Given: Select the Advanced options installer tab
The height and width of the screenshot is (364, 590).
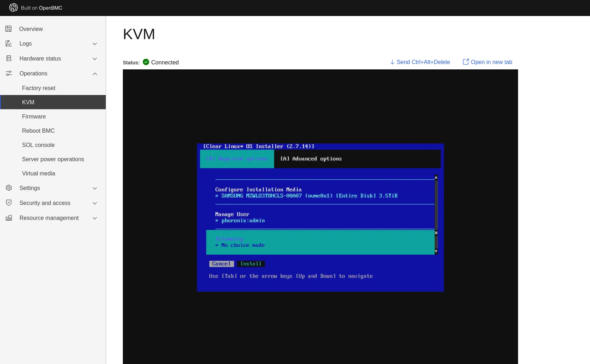Looking at the screenshot, I should coord(311,159).
